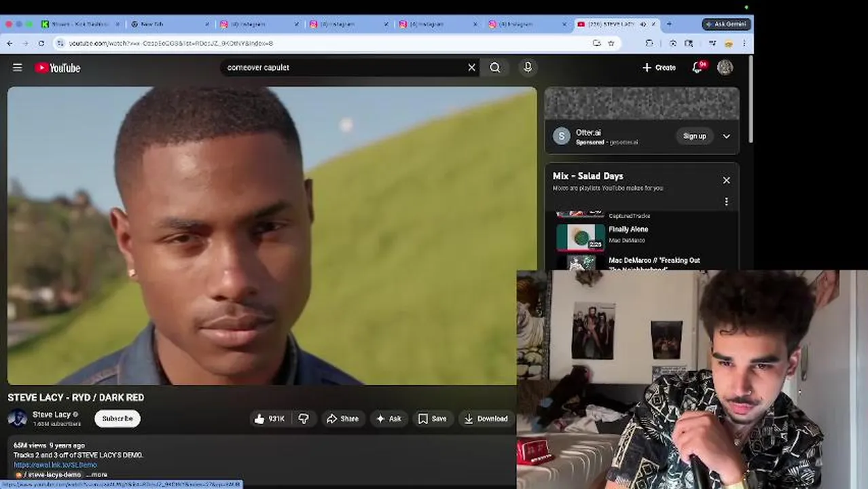Open the steve-lacys-demo music link
The width and height of the screenshot is (868, 489).
pyautogui.click(x=49, y=474)
